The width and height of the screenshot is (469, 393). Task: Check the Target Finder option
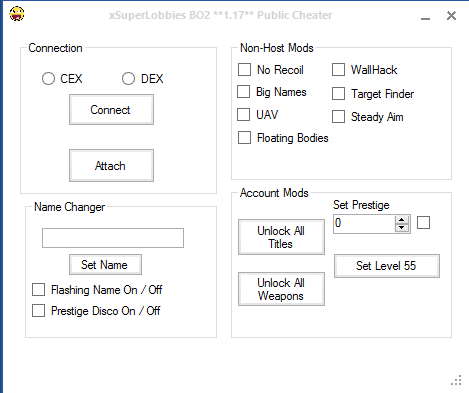(x=338, y=94)
